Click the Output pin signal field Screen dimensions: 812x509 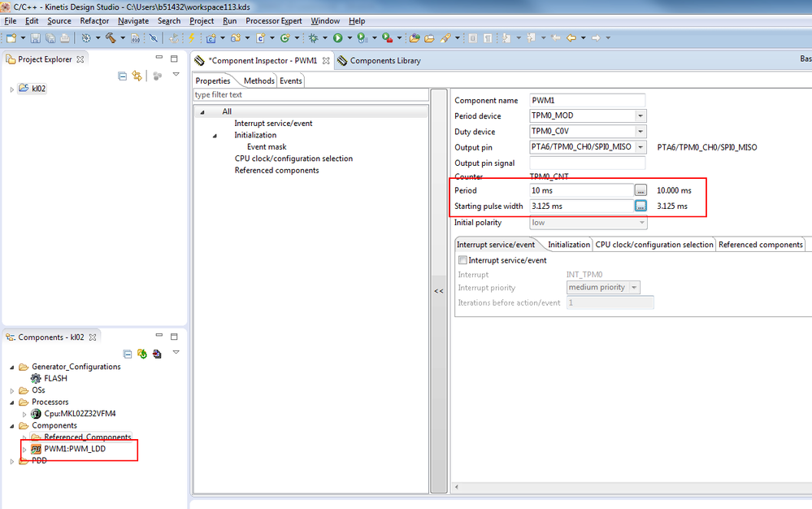tap(587, 163)
